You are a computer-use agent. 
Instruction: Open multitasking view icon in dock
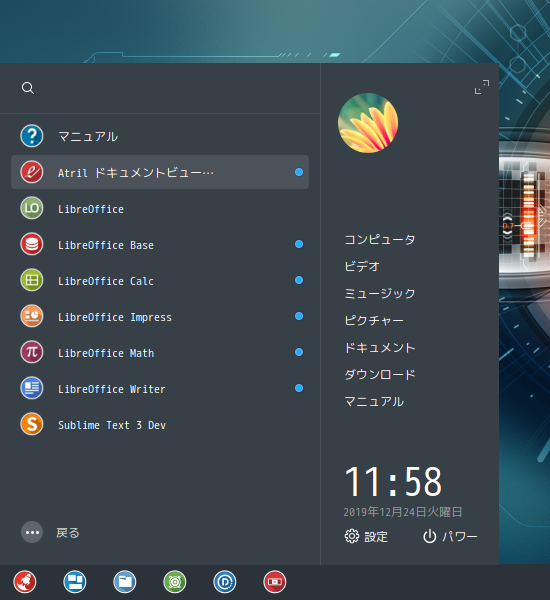click(x=75, y=582)
